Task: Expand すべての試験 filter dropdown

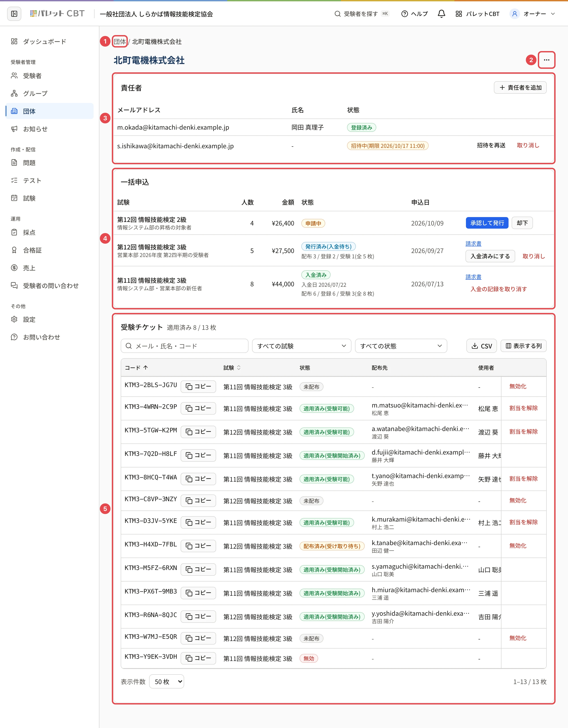Action: click(302, 346)
